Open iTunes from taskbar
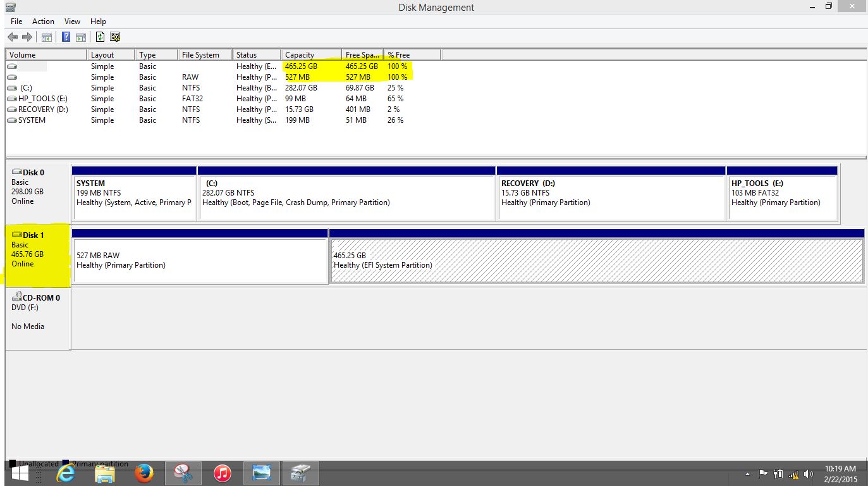 tap(223, 473)
